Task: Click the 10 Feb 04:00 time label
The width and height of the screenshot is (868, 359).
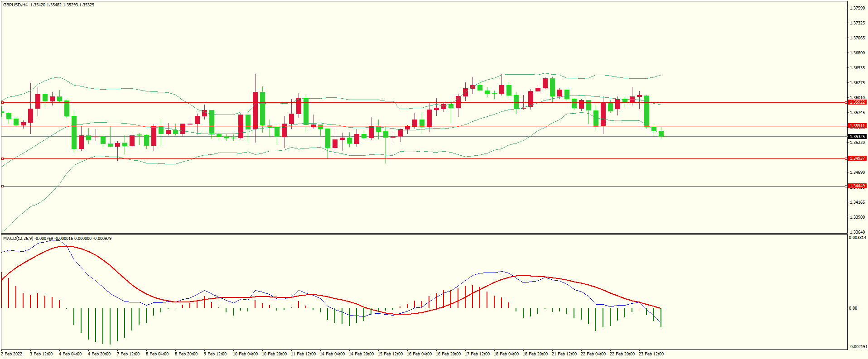Action: click(245, 354)
